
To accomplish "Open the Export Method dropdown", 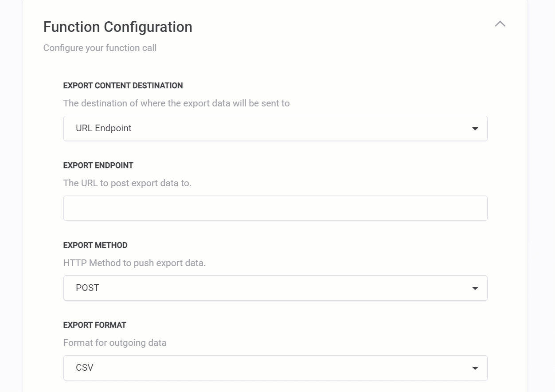I will [x=275, y=288].
